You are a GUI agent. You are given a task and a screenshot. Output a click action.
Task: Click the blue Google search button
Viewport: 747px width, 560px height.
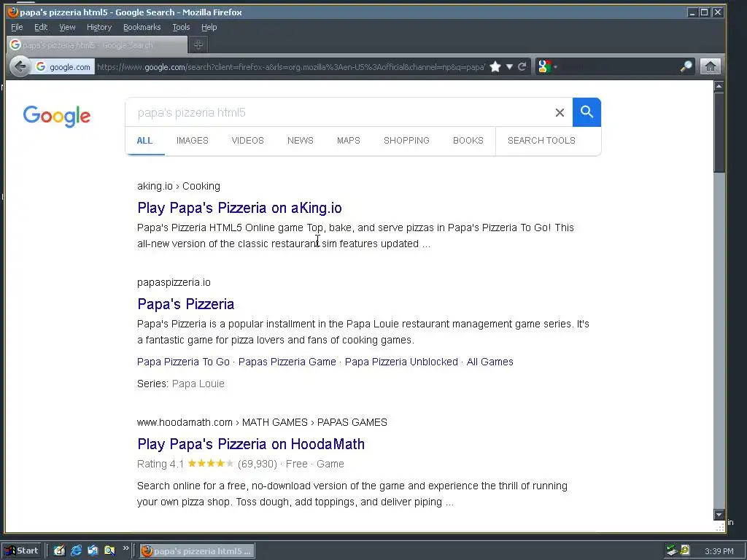pos(587,112)
